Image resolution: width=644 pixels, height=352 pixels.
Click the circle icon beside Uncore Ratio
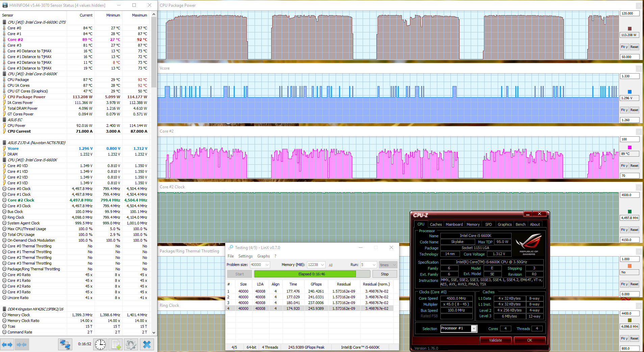pos(4,298)
